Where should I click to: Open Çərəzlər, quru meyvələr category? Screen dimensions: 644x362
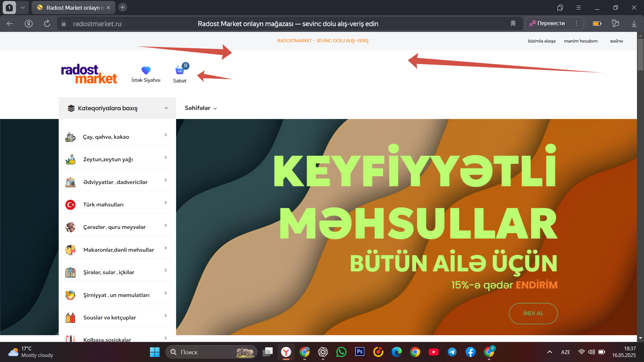pyautogui.click(x=114, y=227)
